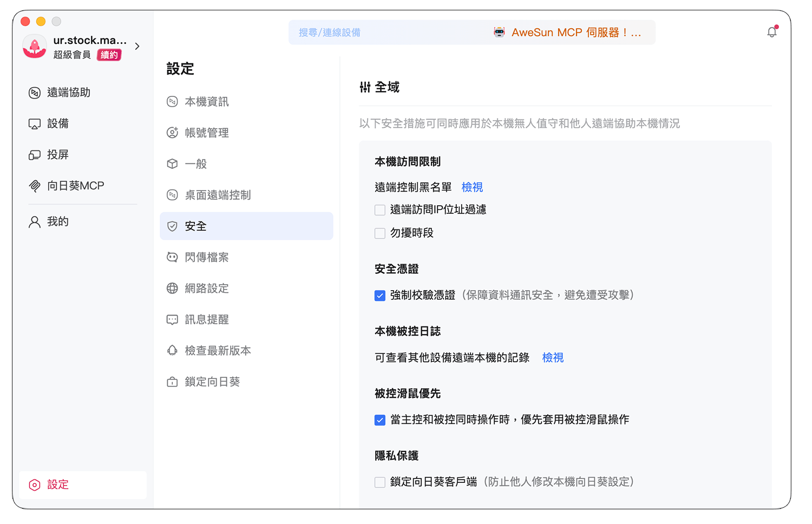Go to 我的 page
The image size is (812, 524).
[x=83, y=222]
